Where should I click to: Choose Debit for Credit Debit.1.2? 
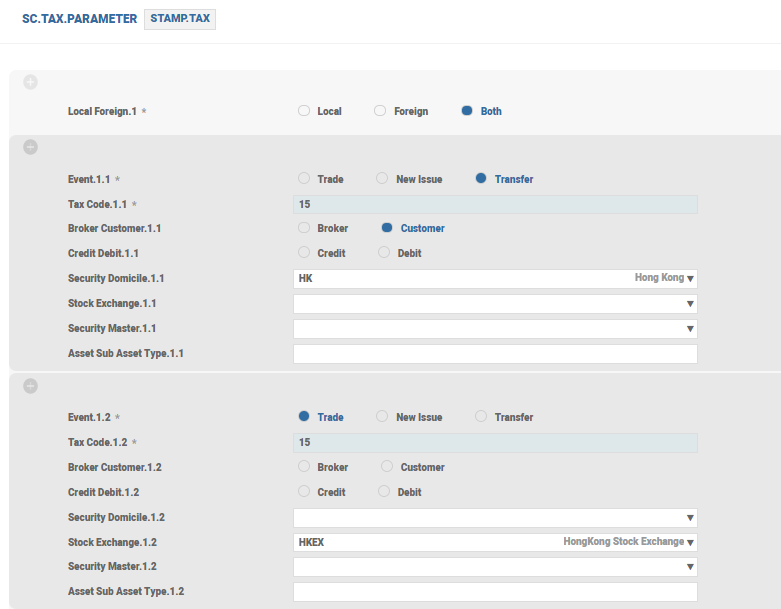(384, 492)
